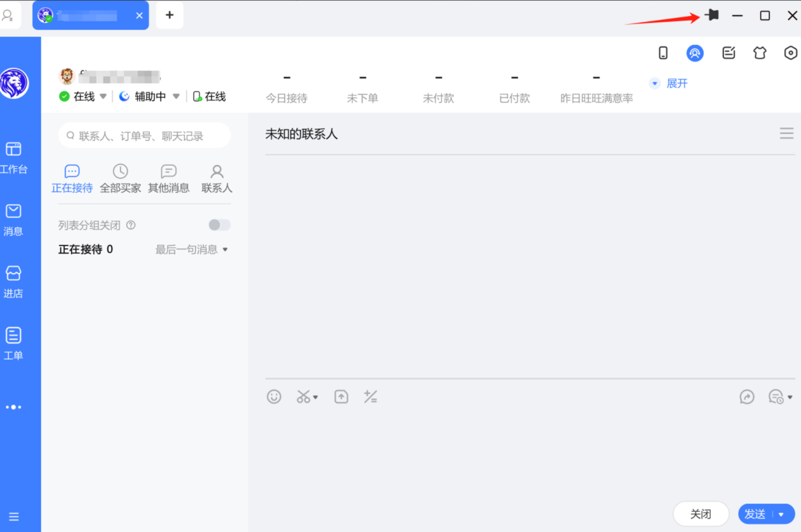Image resolution: width=801 pixels, height=532 pixels.
Task: Click the online status green indicator
Action: [64, 96]
